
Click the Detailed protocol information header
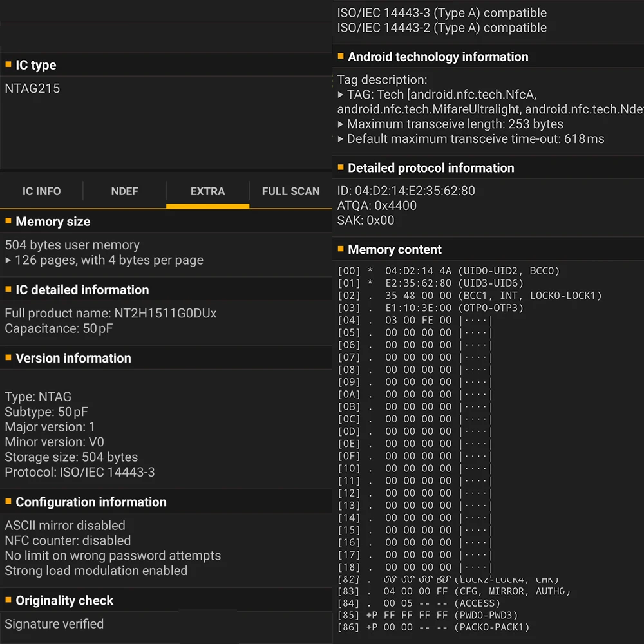pyautogui.click(x=488, y=167)
